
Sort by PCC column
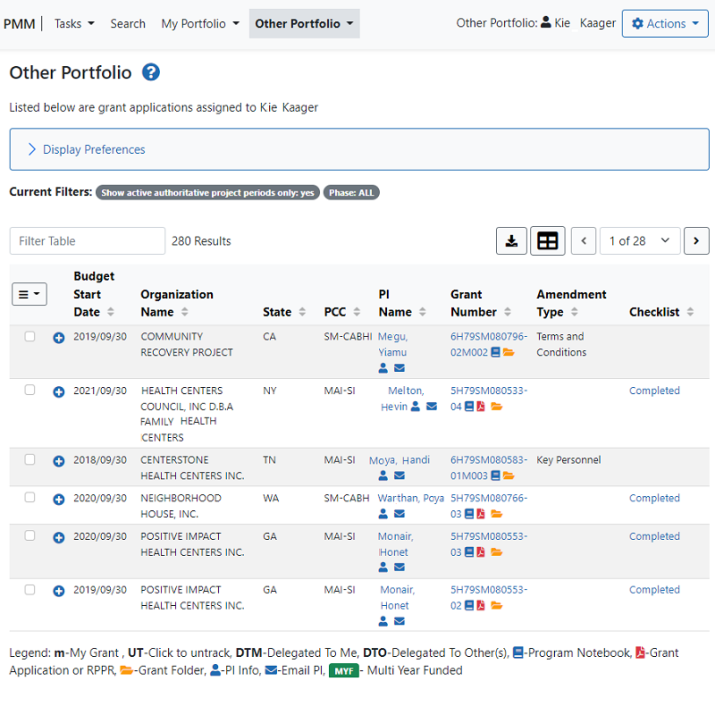coord(357,312)
